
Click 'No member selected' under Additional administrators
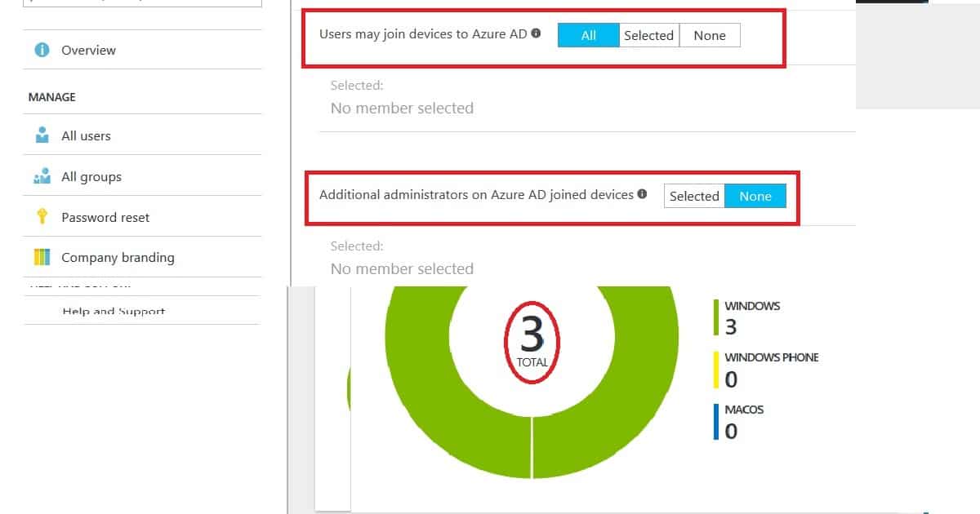[x=402, y=268]
